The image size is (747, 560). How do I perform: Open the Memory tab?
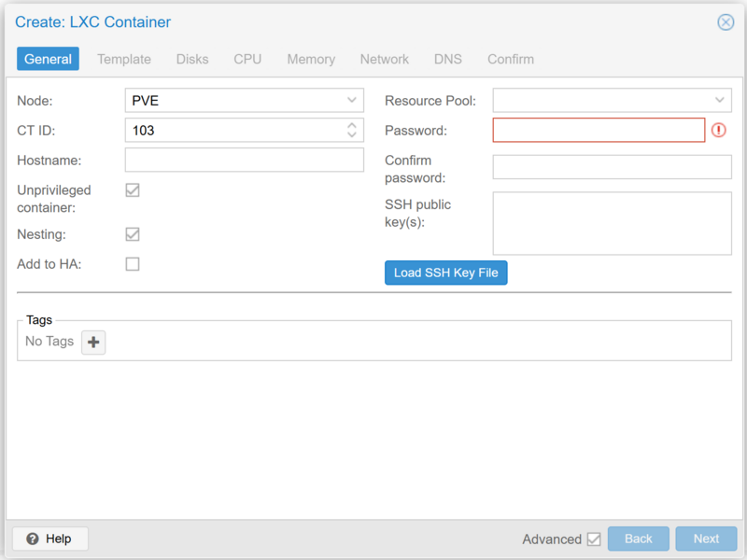[x=311, y=59]
